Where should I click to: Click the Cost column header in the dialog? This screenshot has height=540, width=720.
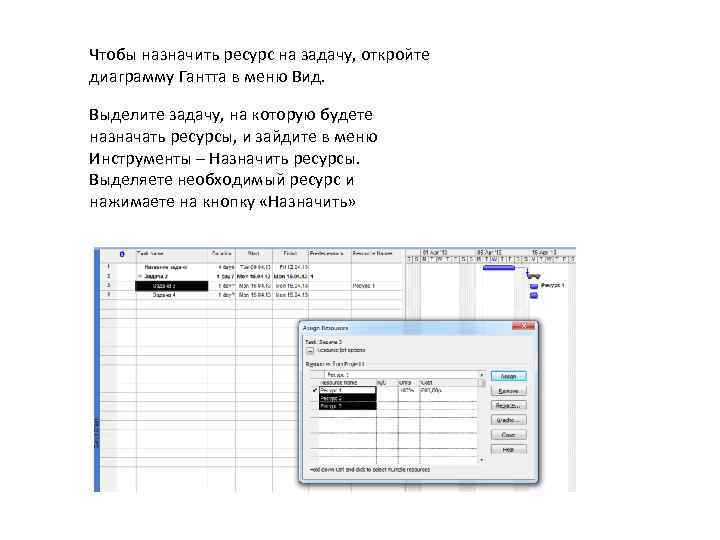coord(449,382)
